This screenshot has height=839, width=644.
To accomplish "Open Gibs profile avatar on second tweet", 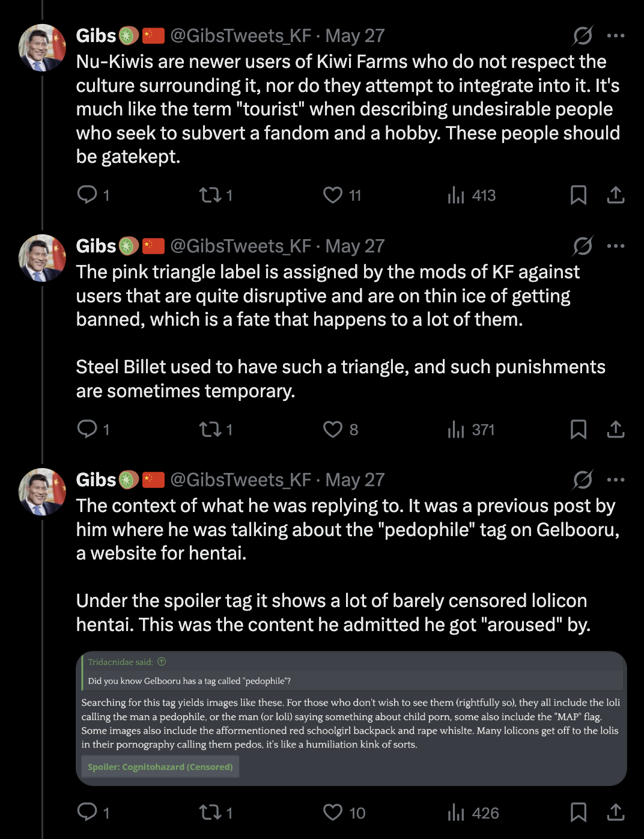I will (x=42, y=258).
